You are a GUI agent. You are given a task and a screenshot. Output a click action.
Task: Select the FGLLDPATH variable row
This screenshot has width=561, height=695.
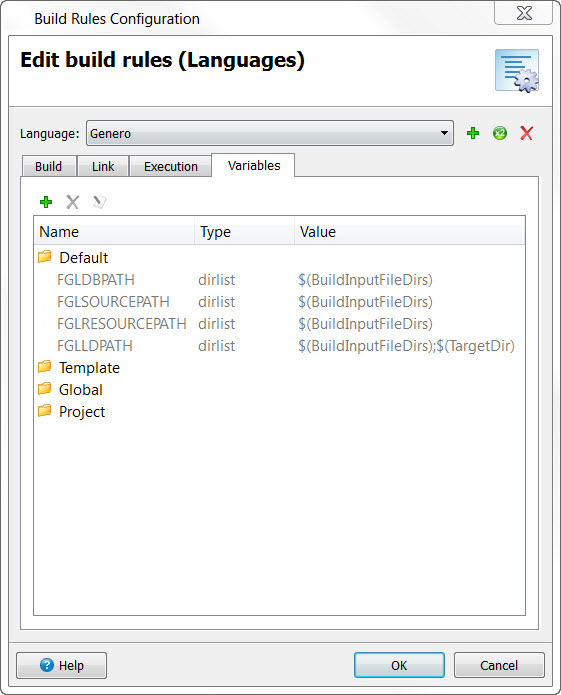pyautogui.click(x=279, y=346)
